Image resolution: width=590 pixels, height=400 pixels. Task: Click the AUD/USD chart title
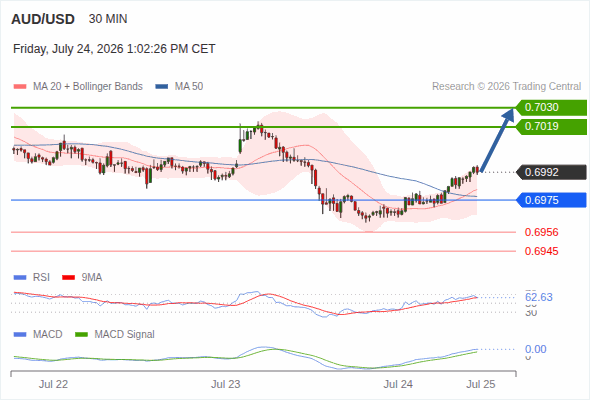pos(43,19)
